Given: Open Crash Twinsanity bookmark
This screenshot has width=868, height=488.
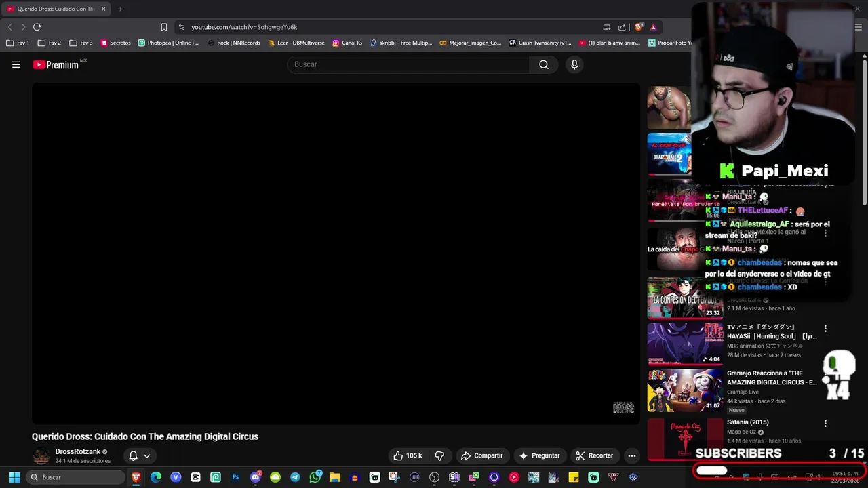Looking at the screenshot, I should [x=540, y=43].
